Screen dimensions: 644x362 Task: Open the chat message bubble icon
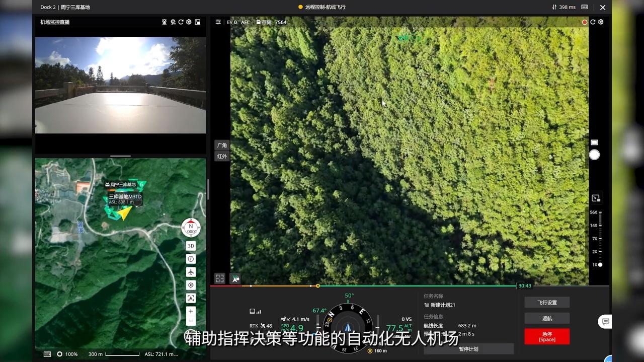pyautogui.click(x=605, y=322)
